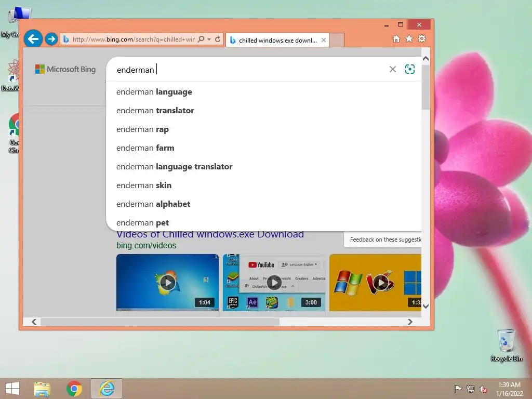Choose suggestion enderman translator
The height and width of the screenshot is (399, 532).
[263, 111]
